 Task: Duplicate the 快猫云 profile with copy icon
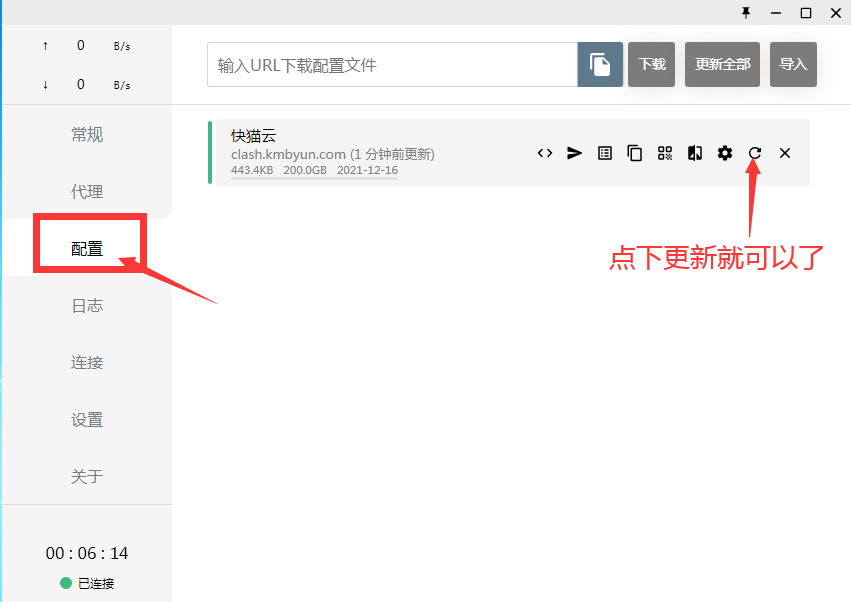(x=635, y=153)
